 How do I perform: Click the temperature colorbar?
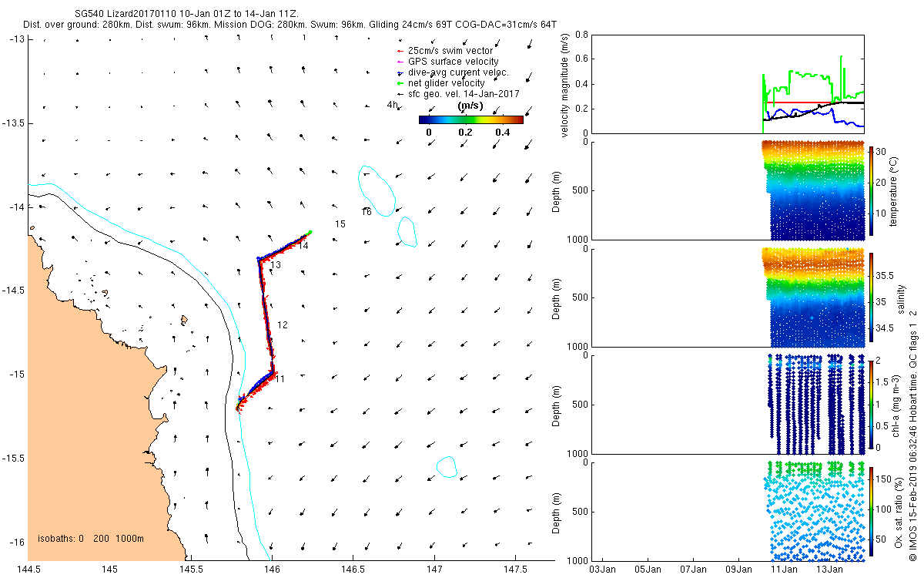(872, 190)
